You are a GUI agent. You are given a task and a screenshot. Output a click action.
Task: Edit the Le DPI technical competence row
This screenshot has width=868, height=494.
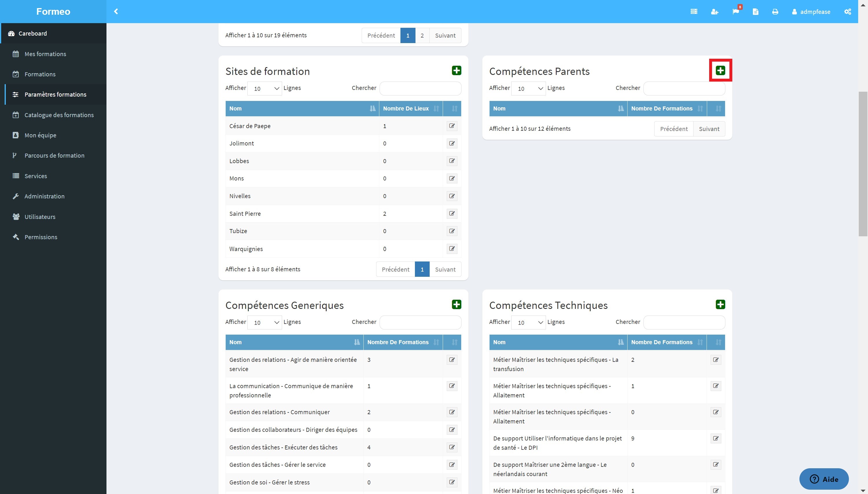click(716, 438)
